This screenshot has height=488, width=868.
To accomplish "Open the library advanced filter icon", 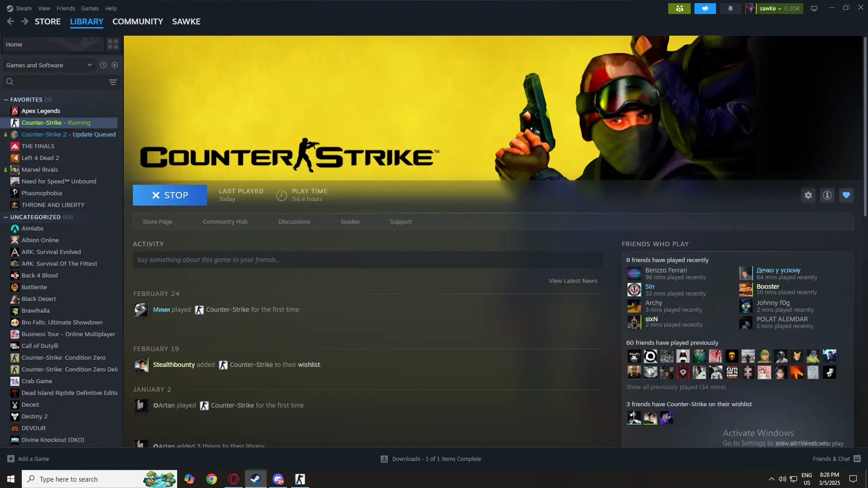I will coord(113,82).
